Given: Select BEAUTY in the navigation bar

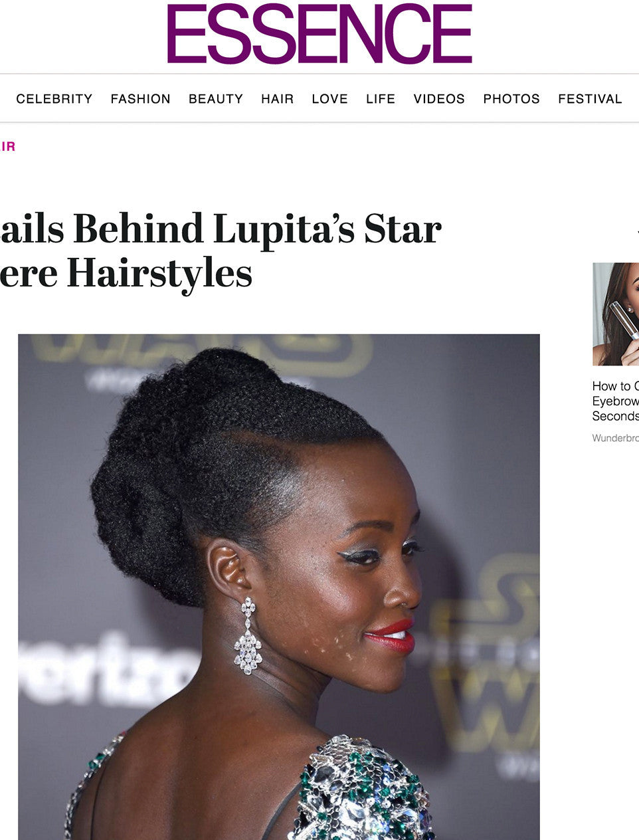Looking at the screenshot, I should click(x=216, y=99).
